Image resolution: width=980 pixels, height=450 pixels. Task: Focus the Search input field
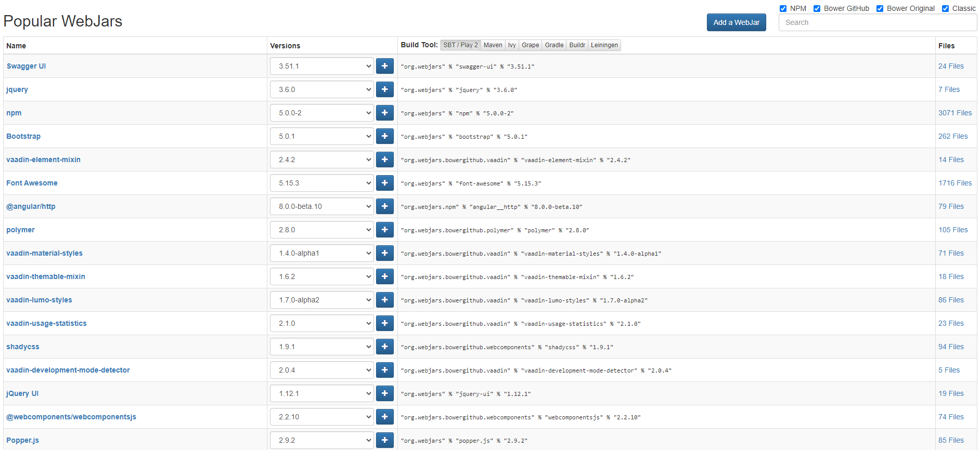[x=877, y=22]
